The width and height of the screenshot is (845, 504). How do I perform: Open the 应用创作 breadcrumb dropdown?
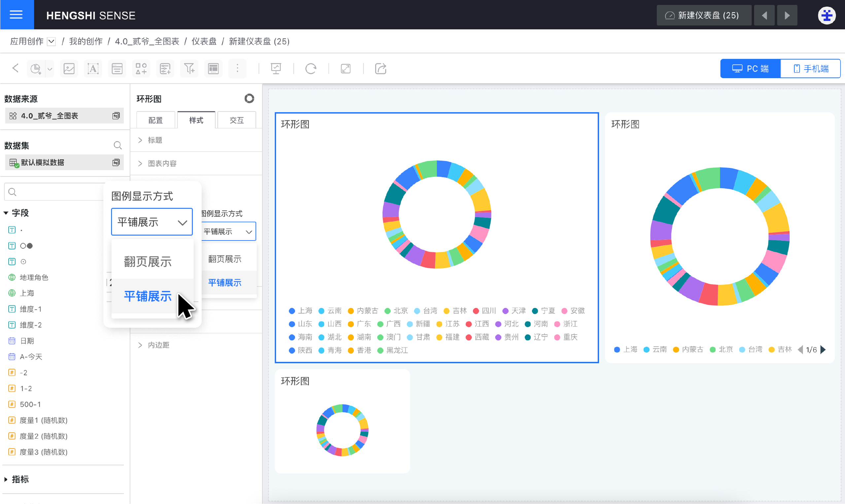click(x=51, y=42)
